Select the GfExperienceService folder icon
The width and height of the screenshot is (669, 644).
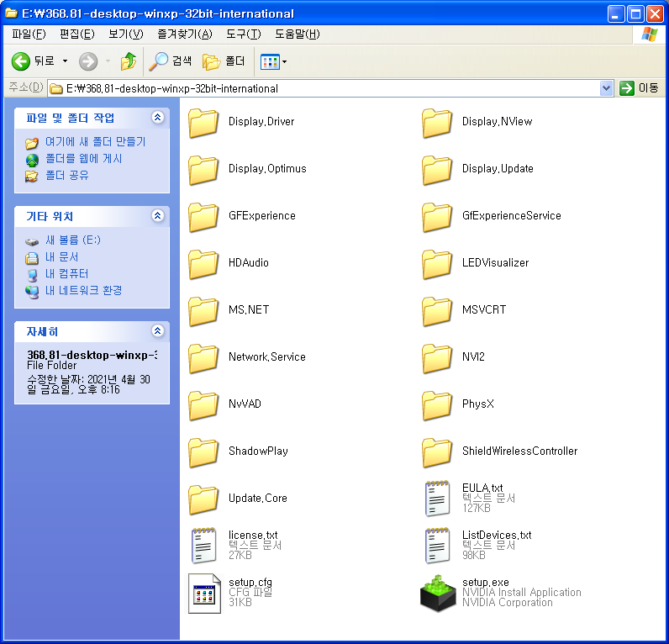[x=437, y=217]
